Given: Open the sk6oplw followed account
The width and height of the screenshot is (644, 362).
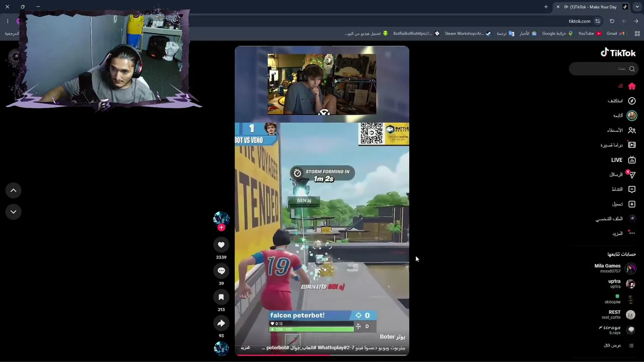Looking at the screenshot, I should [x=620, y=300].
